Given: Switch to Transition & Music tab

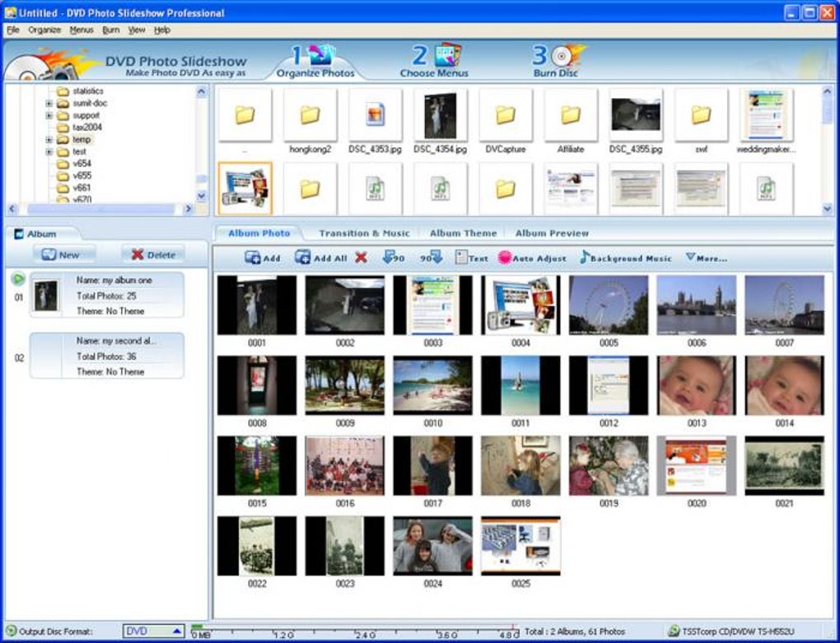Looking at the screenshot, I should coord(364,234).
